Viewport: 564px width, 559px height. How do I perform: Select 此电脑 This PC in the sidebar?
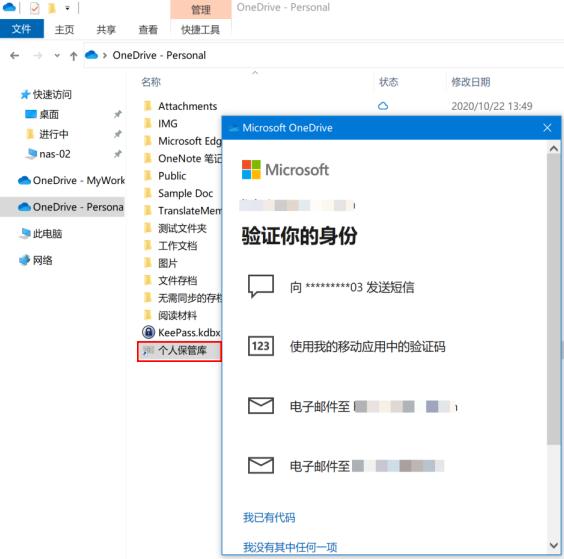click(40, 233)
